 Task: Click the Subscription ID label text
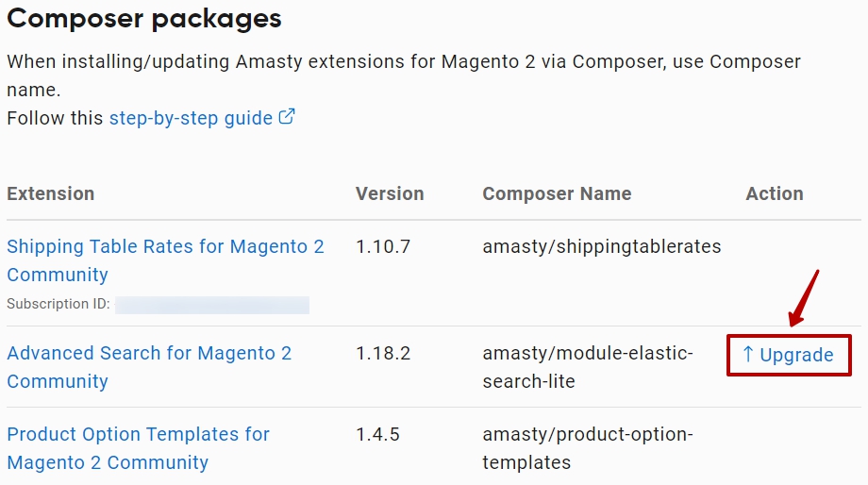point(58,304)
